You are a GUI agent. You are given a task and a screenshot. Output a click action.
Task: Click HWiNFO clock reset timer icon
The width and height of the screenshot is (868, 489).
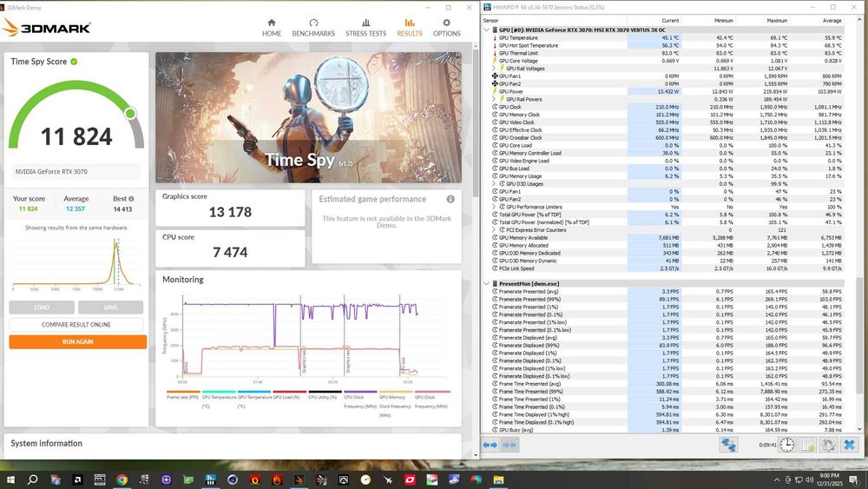tap(786, 445)
